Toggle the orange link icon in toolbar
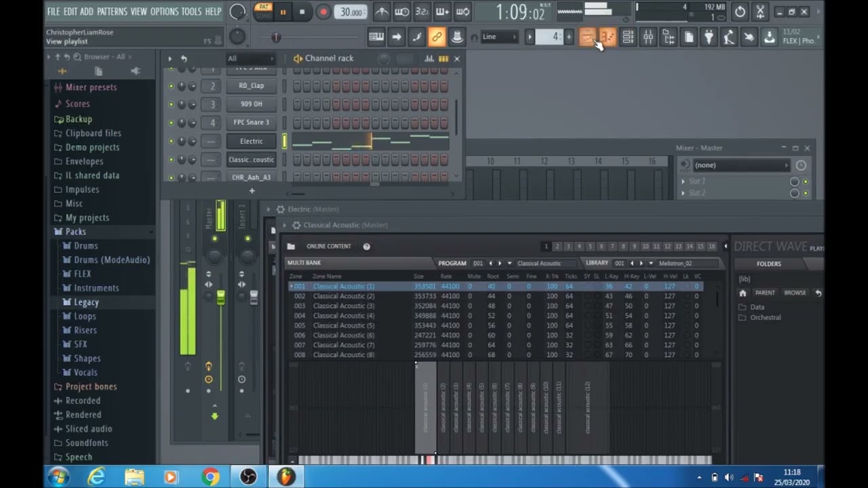This screenshot has width=868, height=488. pos(437,37)
